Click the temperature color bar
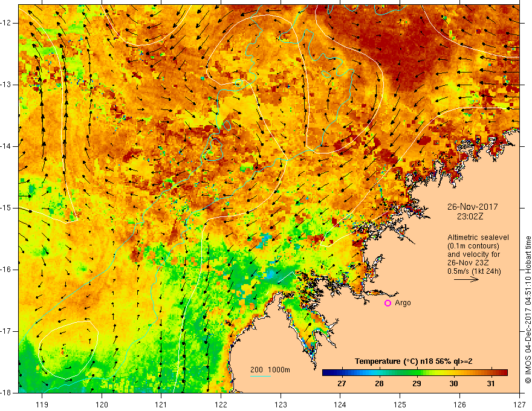 [x=415, y=373]
